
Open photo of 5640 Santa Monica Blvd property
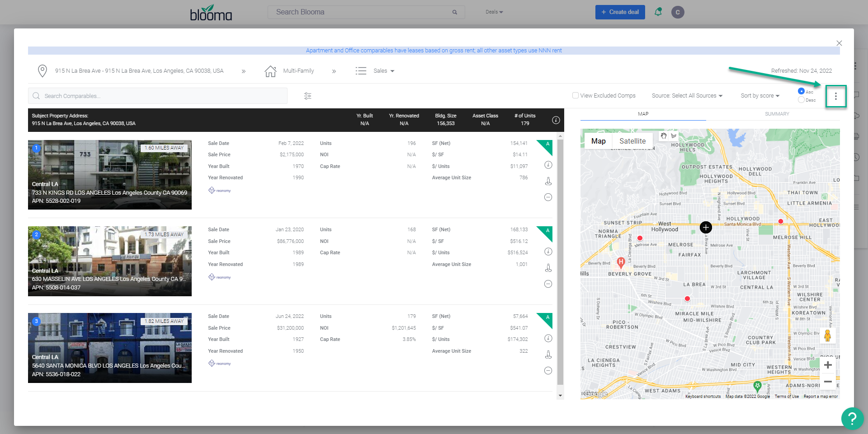click(110, 348)
